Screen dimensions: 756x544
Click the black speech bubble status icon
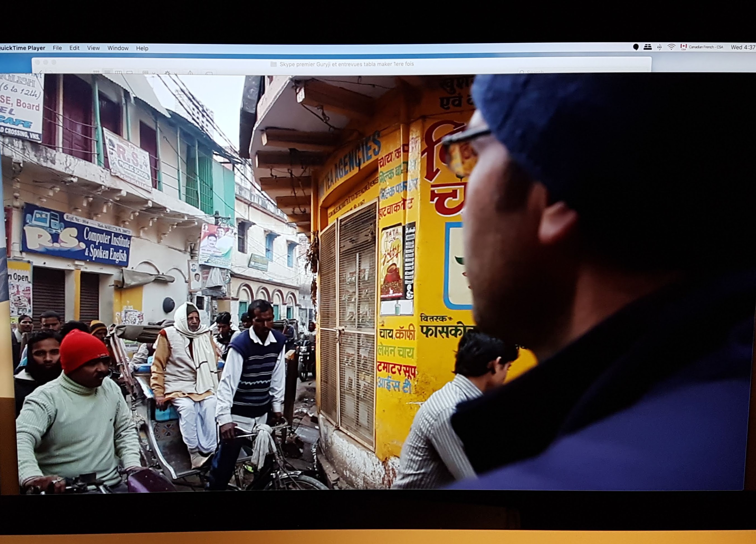click(x=636, y=47)
